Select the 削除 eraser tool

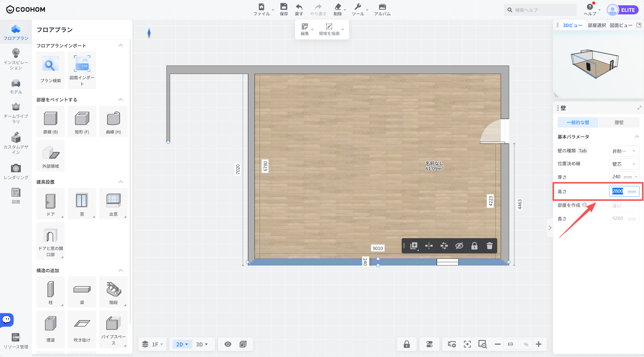tap(338, 7)
